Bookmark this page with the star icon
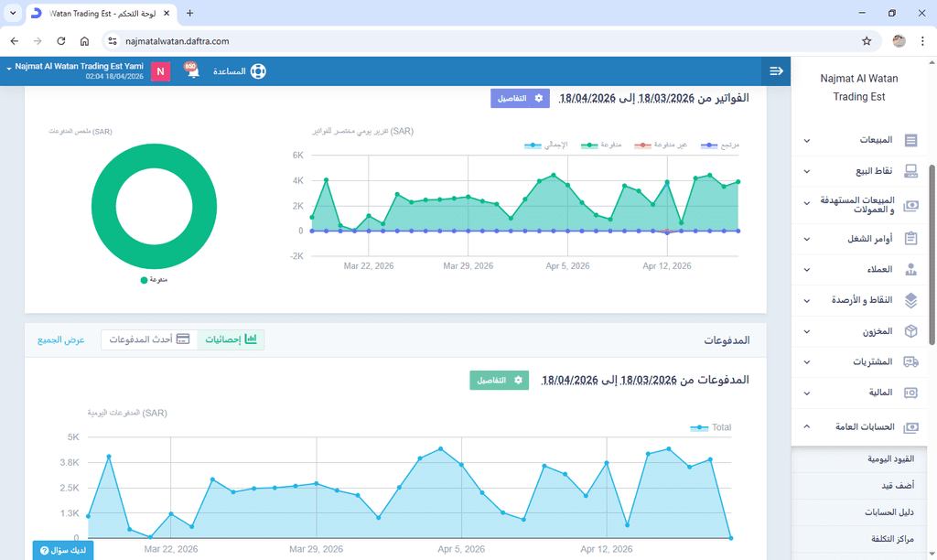The image size is (937, 560). point(867,41)
